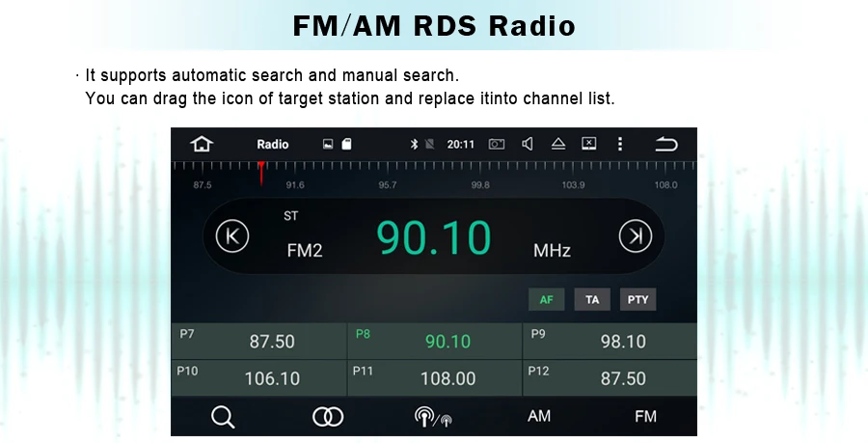This screenshot has width=868, height=443.
Task: Toggle stereo mode double-circle icon
Action: [328, 417]
